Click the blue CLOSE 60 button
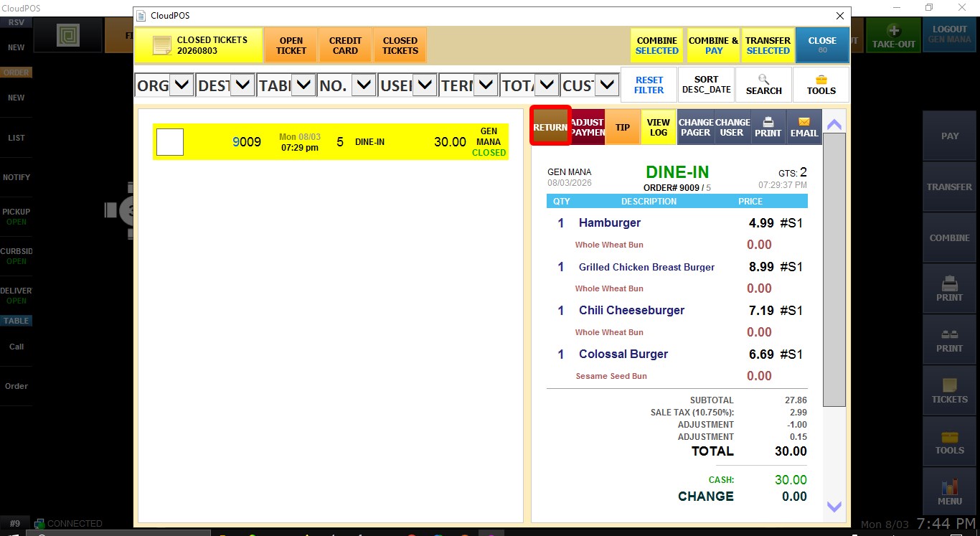This screenshot has height=536, width=980. [x=822, y=45]
